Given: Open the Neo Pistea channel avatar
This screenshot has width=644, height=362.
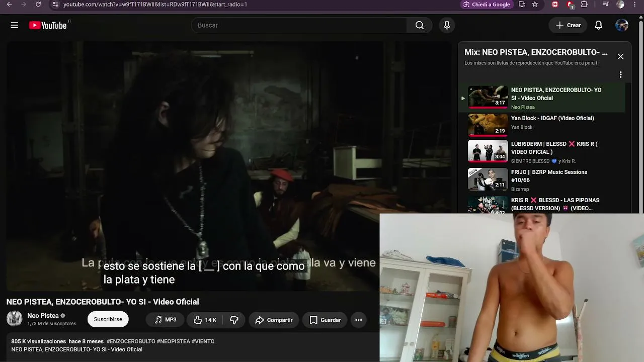Looking at the screenshot, I should click(x=14, y=319).
